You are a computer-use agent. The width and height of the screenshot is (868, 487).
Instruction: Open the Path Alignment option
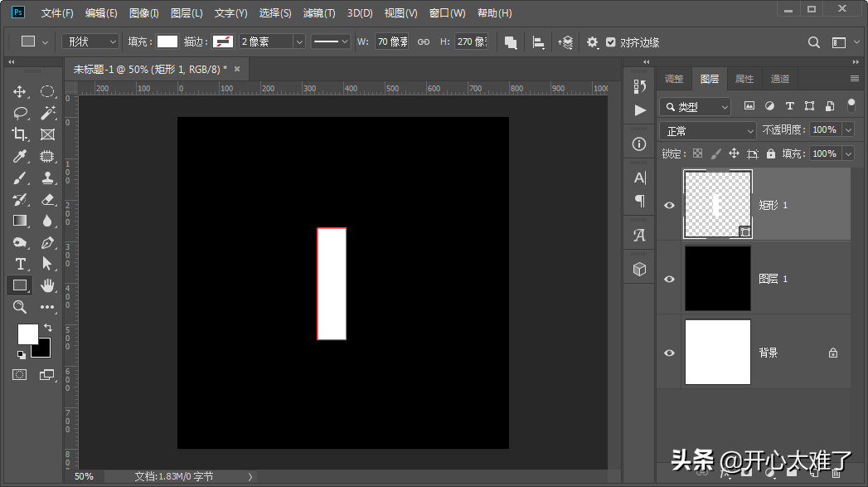[x=538, y=42]
